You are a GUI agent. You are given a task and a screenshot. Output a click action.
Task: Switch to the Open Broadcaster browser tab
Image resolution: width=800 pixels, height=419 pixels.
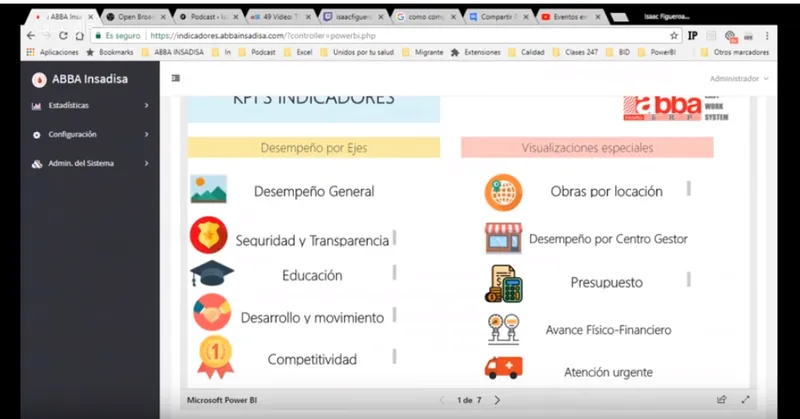point(135,17)
